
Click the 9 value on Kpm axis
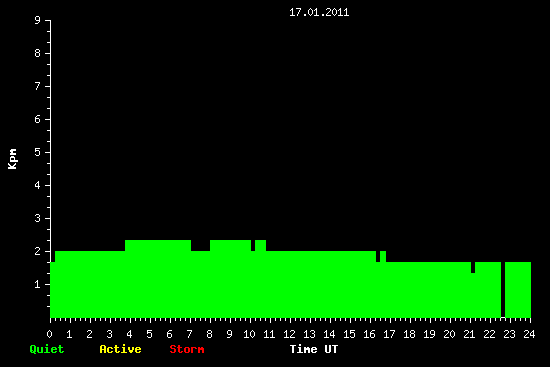coord(37,20)
